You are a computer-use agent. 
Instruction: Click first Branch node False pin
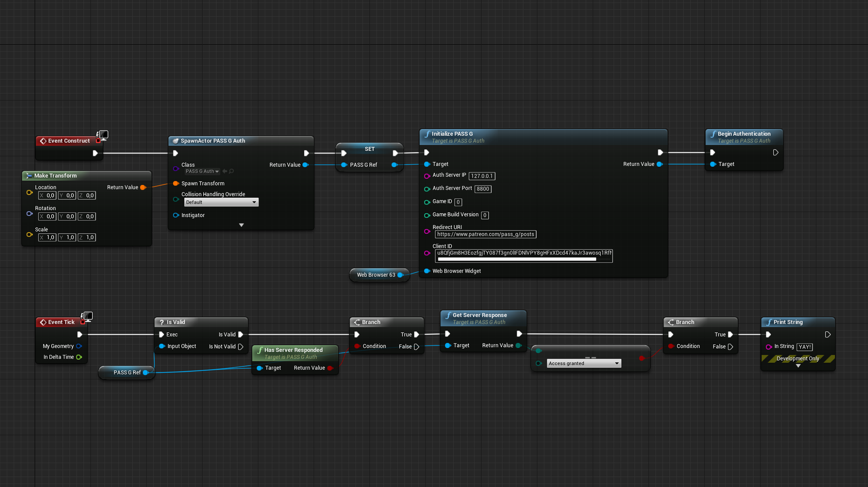click(x=417, y=347)
